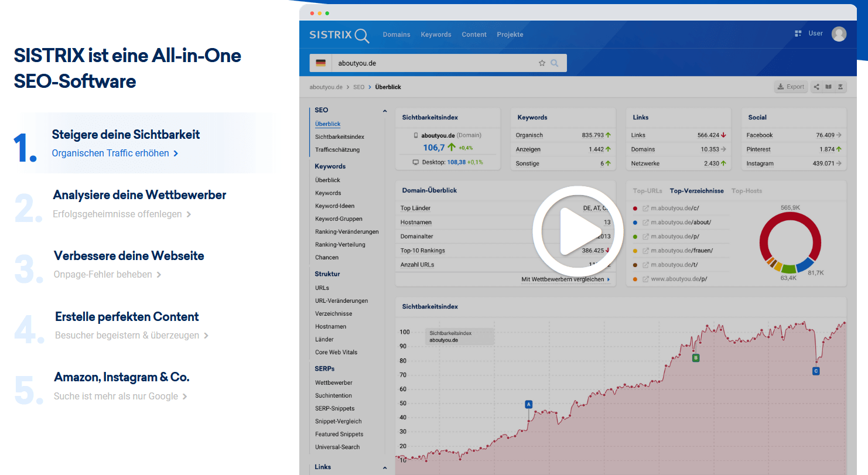Click the green dot beside m.aboutyou.de/p/
868x475 pixels.
pos(635,237)
